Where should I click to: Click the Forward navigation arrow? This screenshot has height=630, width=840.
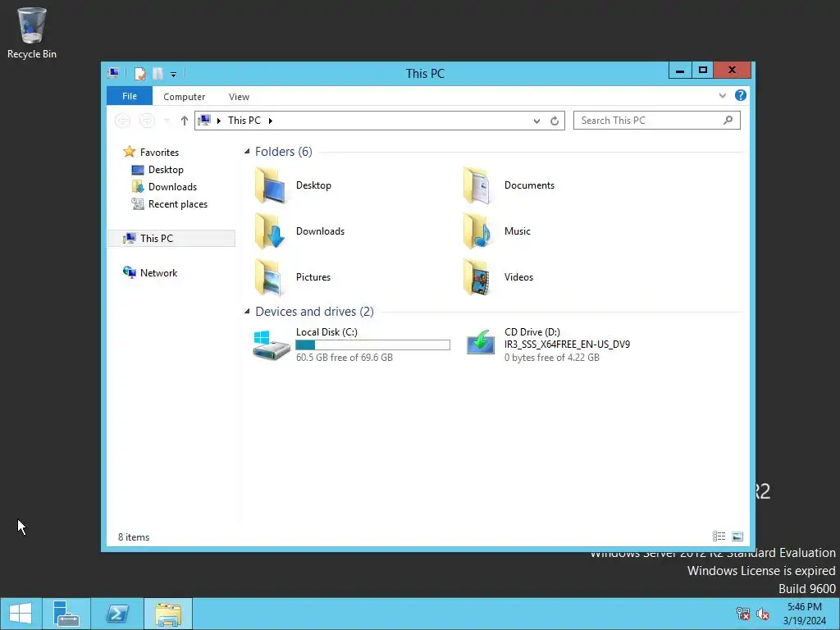coord(147,121)
